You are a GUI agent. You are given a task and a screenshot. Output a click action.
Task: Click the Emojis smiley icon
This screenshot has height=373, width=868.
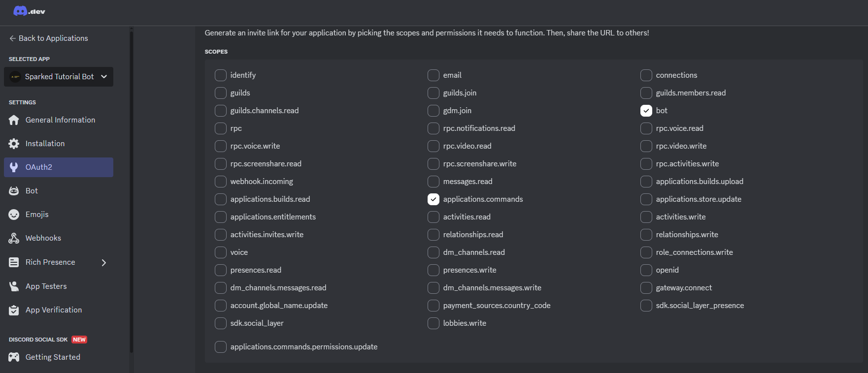[x=14, y=215]
